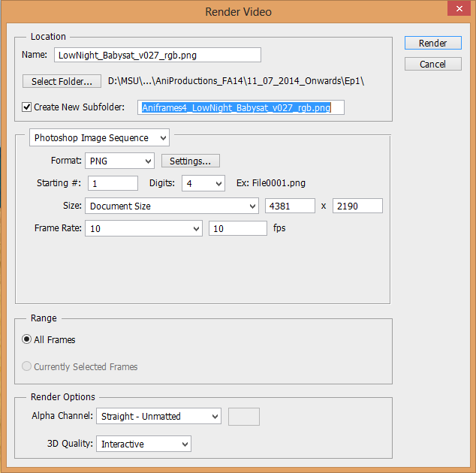This screenshot has height=473, width=476.
Task: Click the subfolder name text field
Action: 241,107
